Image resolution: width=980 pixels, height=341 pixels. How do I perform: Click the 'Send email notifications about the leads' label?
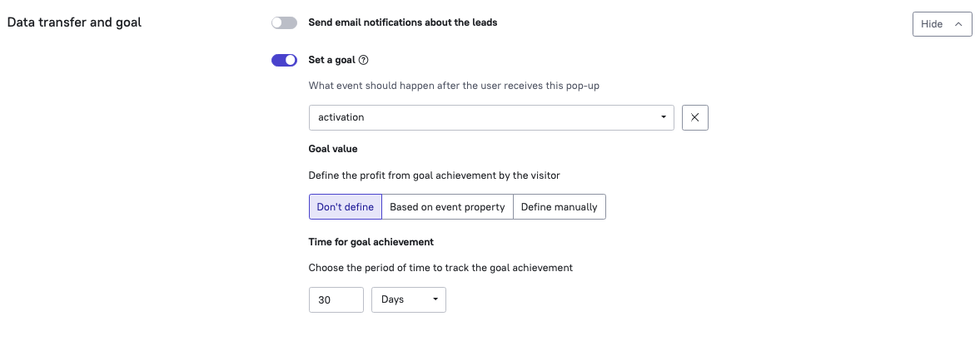403,22
